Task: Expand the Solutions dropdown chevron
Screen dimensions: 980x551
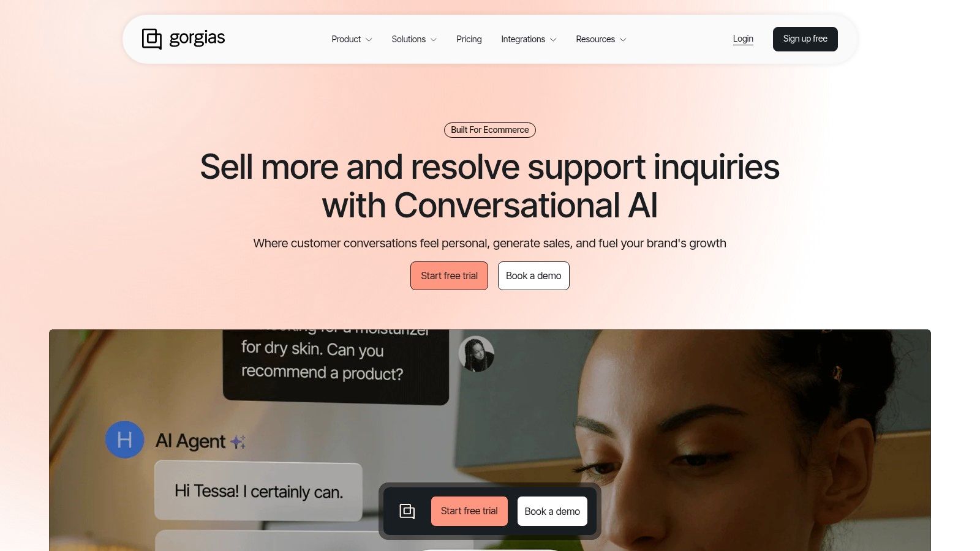Action: click(434, 40)
